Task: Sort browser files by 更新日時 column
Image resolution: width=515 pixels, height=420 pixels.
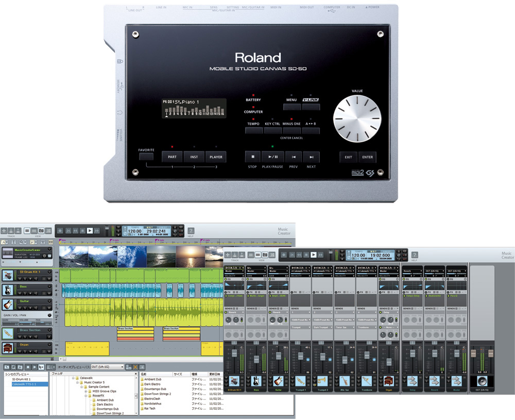Action: pyautogui.click(x=216, y=374)
